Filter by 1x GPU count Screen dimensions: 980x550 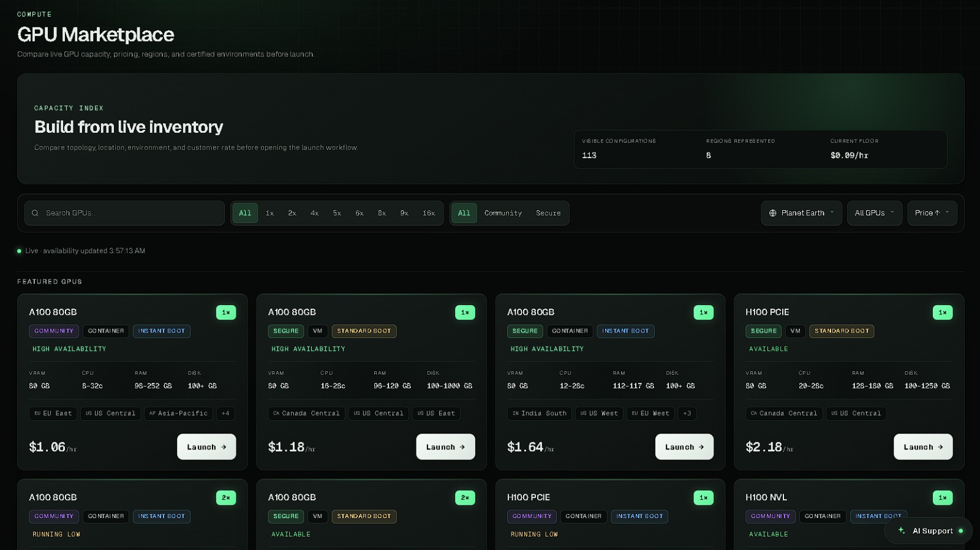tap(269, 213)
